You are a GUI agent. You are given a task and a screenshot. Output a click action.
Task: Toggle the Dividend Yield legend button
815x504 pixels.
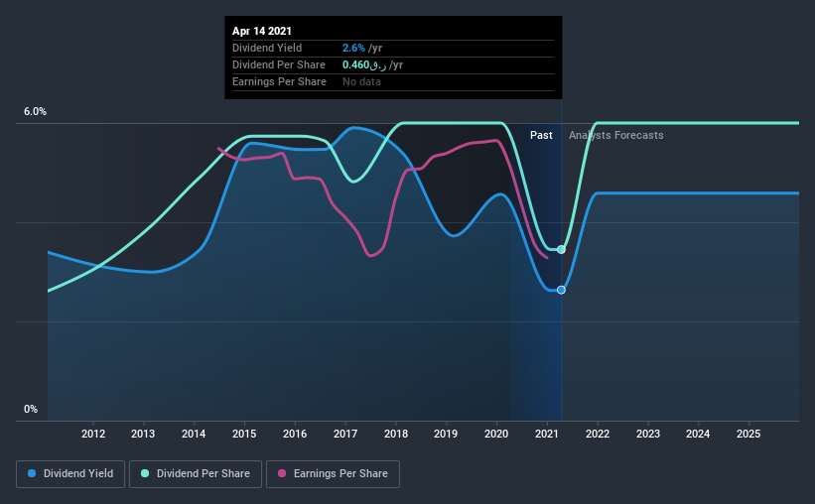pos(70,474)
